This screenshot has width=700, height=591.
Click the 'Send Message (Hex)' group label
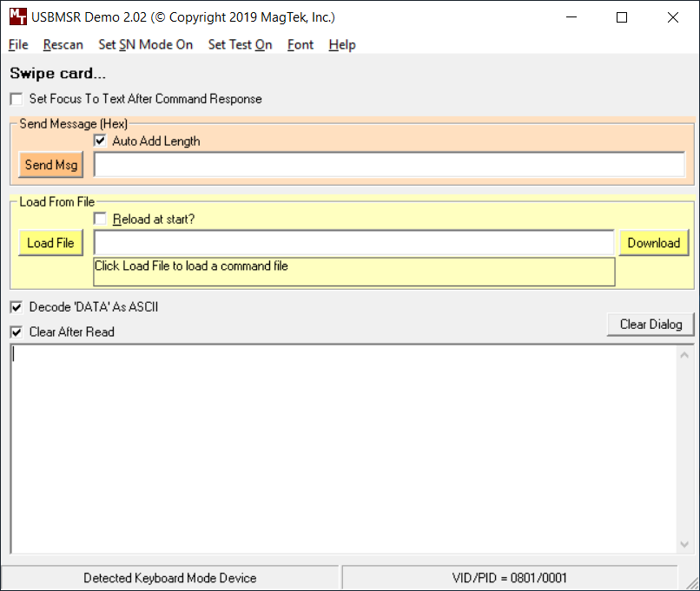pos(74,123)
